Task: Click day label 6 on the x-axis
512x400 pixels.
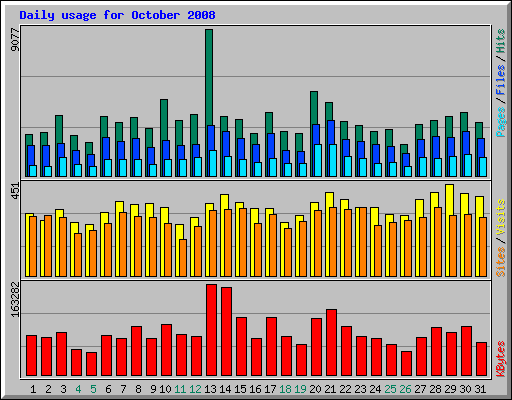Action: tap(108, 389)
